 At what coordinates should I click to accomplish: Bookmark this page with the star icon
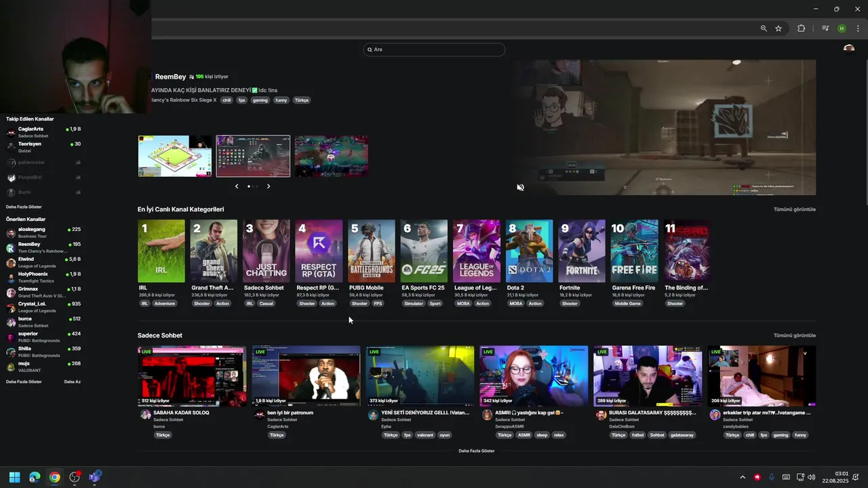pos(778,28)
